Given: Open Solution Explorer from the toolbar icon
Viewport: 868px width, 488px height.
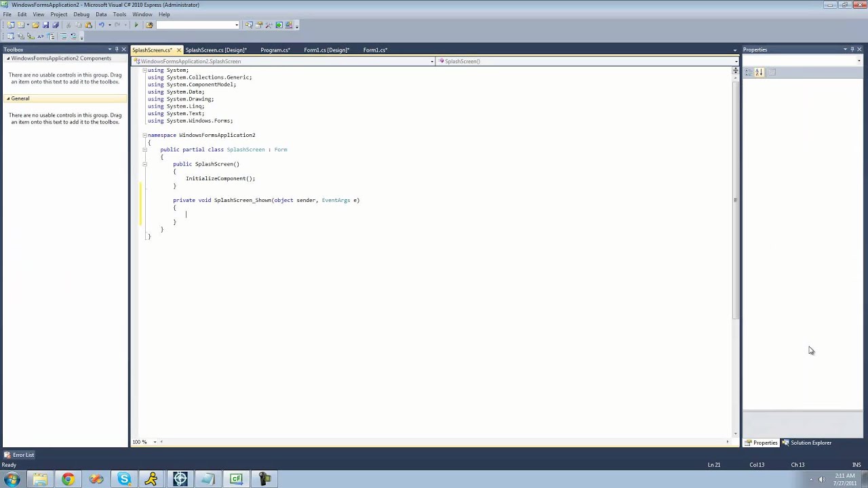Looking at the screenshot, I should [x=249, y=25].
